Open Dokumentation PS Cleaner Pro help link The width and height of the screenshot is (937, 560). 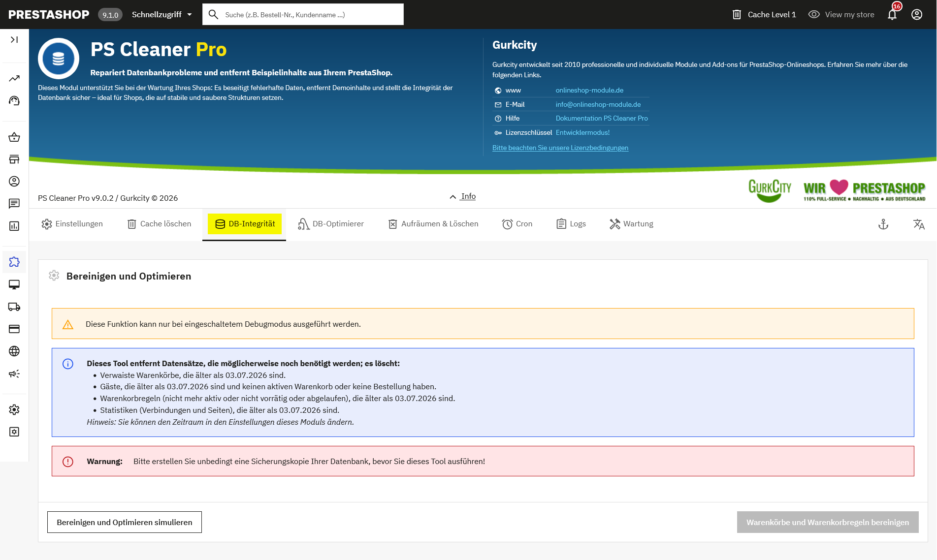(x=602, y=118)
